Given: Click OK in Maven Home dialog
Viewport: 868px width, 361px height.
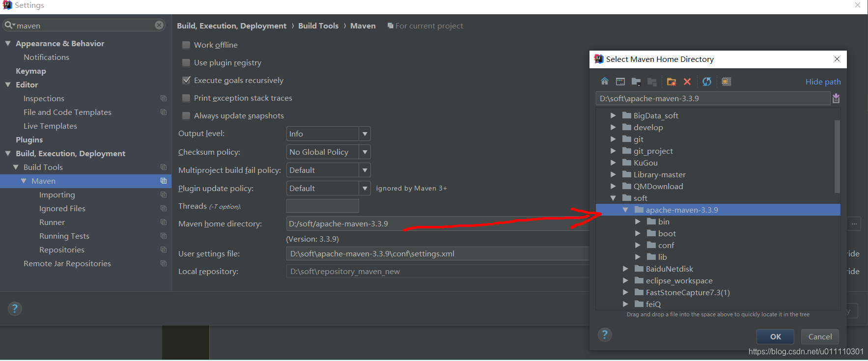Looking at the screenshot, I should (775, 336).
